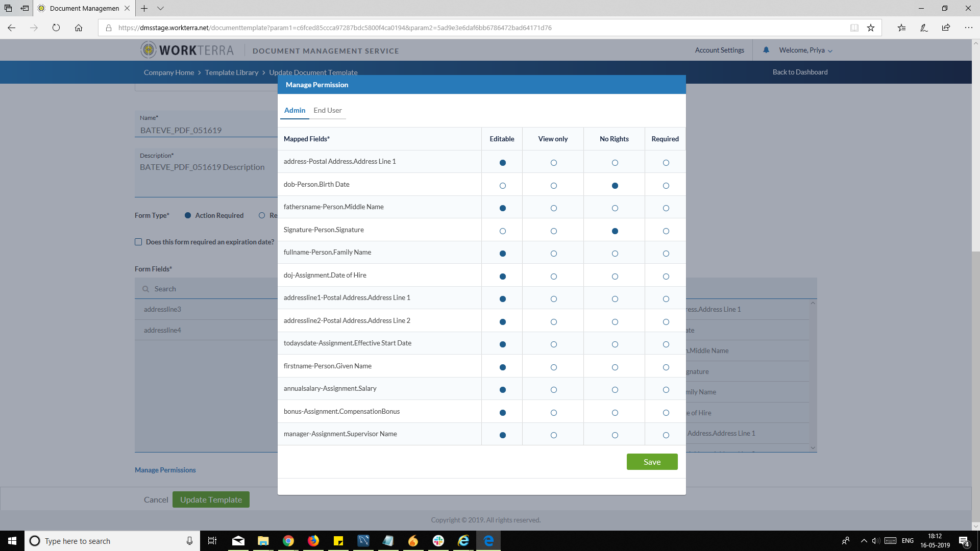Open the browser tab list chevron
This screenshot has height=551, width=980.
click(x=160, y=8)
